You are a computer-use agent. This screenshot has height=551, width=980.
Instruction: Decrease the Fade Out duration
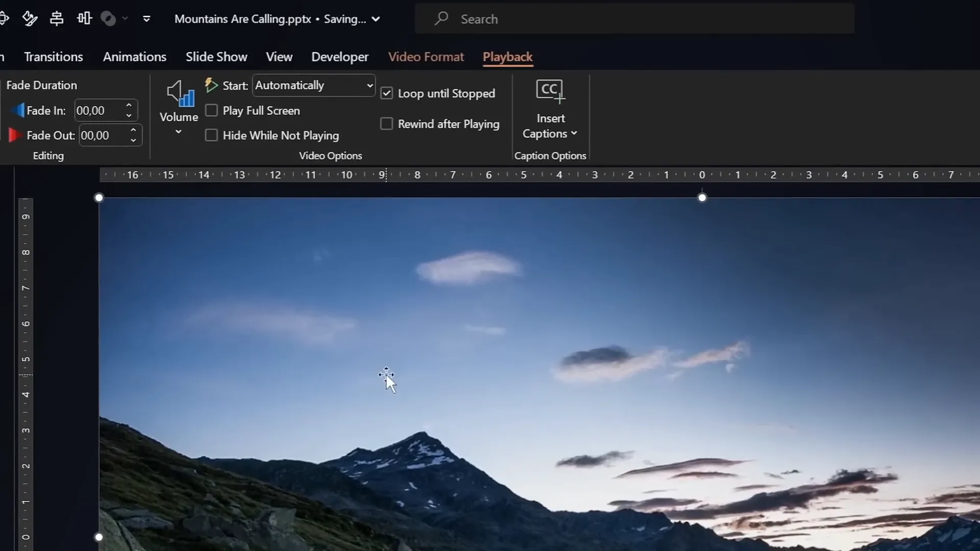click(133, 141)
